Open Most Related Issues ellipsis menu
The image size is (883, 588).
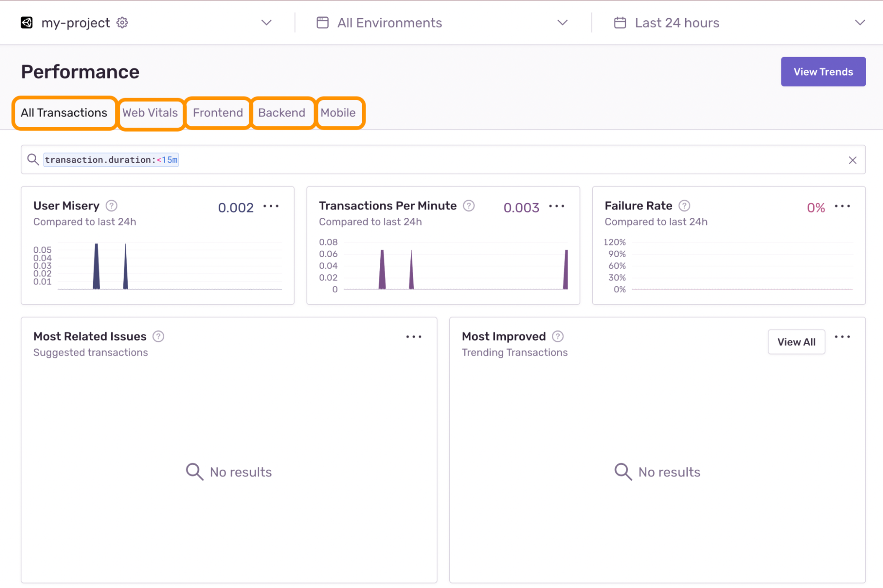pyautogui.click(x=413, y=337)
